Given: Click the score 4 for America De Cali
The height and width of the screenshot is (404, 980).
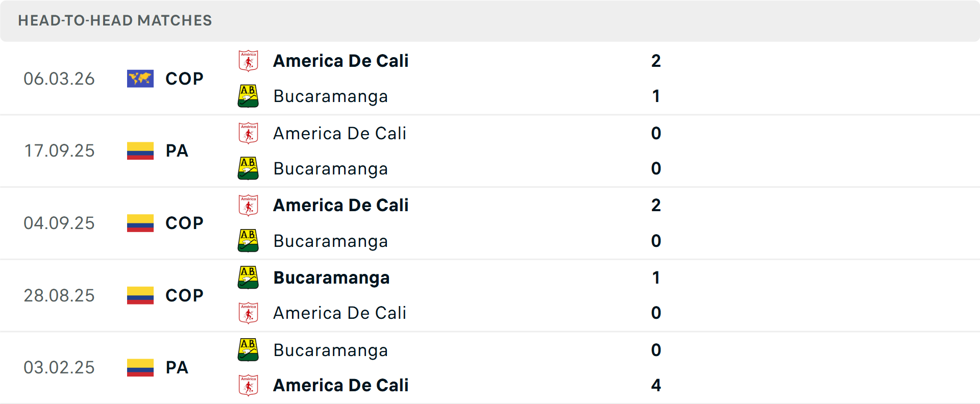Looking at the screenshot, I should [656, 386].
